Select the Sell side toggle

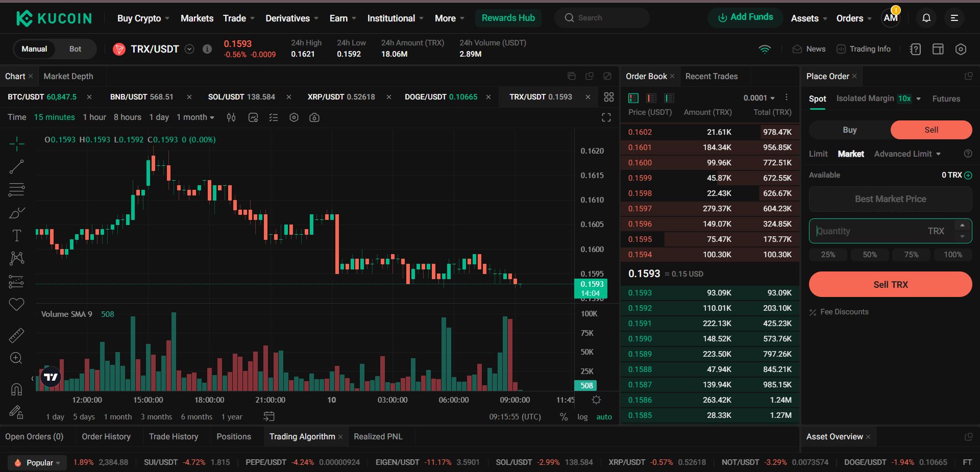tap(931, 130)
